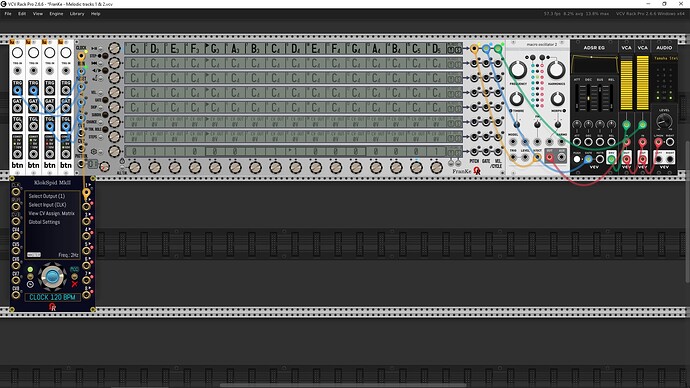690x388 pixels.
Task: Open the Engine menu
Action: tap(56, 14)
